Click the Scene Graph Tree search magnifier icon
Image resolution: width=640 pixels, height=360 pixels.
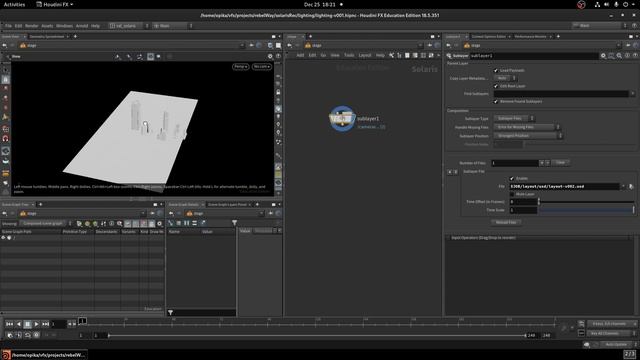click(120, 224)
